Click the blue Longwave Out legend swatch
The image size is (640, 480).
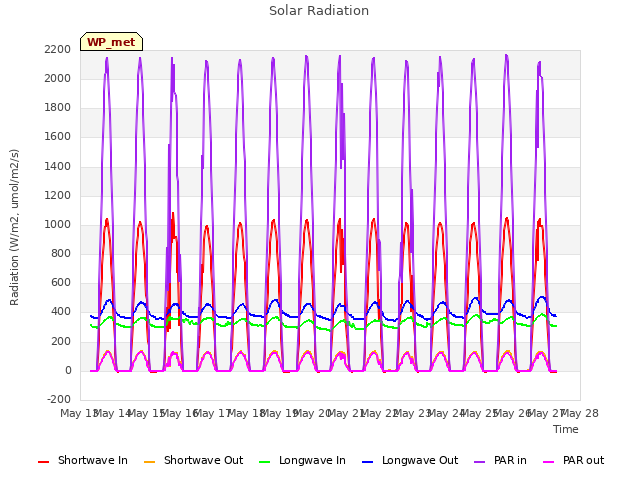[x=367, y=462]
